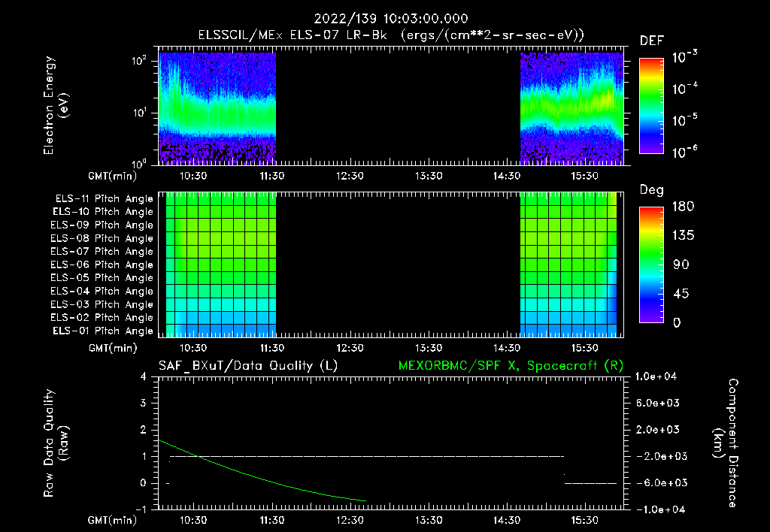Click the DEF color scale label

(x=652, y=41)
